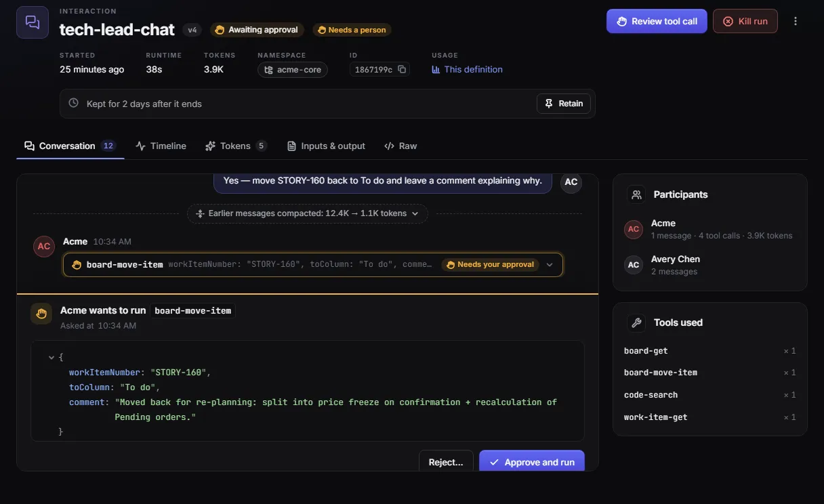Click the "Asked at 10:34 AM" timestamp
824x504 pixels.
[x=98, y=326]
